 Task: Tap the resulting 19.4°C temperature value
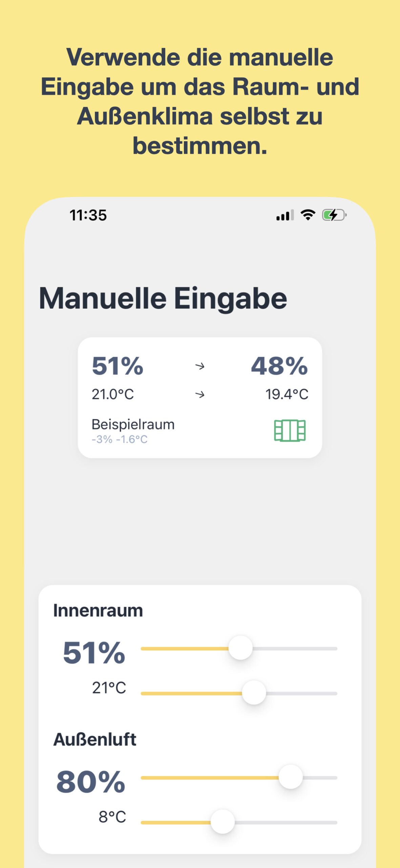287,394
